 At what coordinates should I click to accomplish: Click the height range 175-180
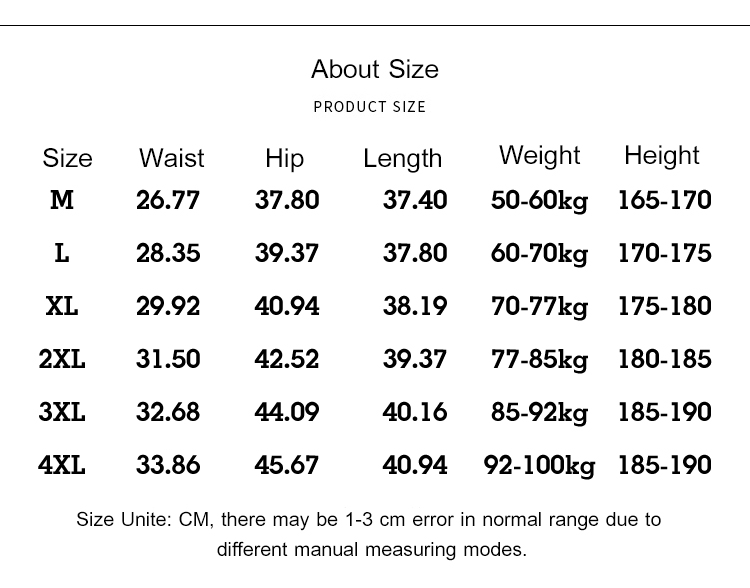click(x=665, y=306)
